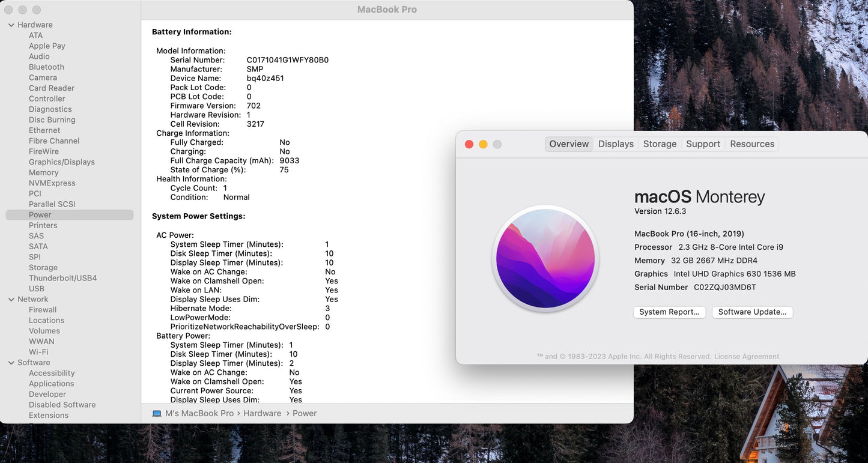Select Extensions under Software
The height and width of the screenshot is (463, 868).
(x=49, y=416)
